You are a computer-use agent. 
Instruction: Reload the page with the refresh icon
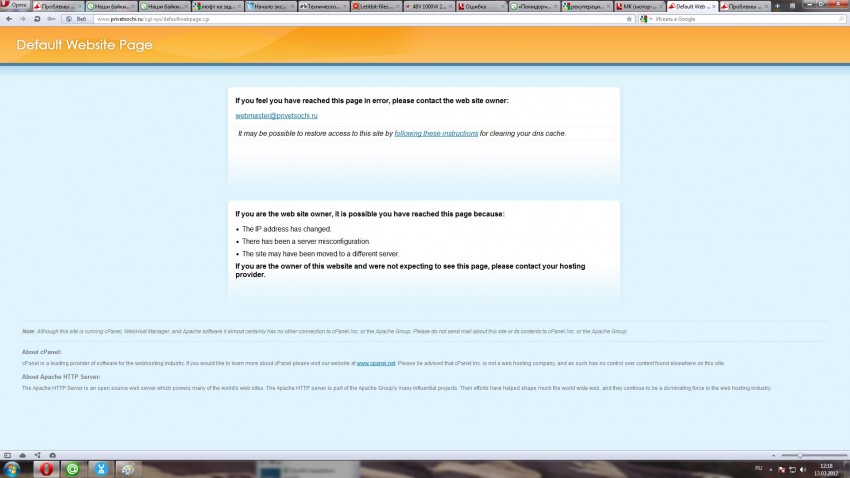[37, 19]
